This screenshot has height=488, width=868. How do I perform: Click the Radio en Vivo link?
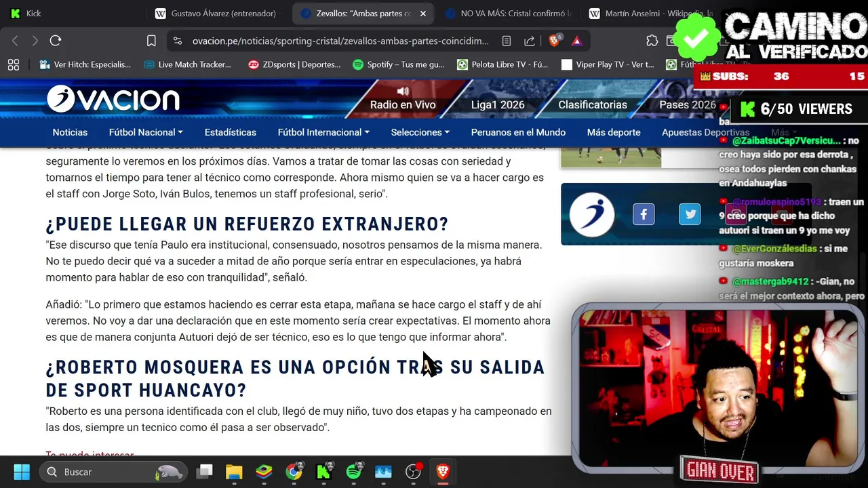[x=403, y=105]
